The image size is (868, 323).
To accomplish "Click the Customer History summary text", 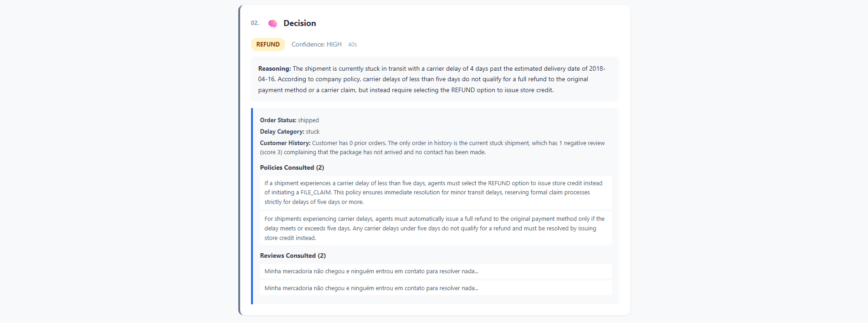I will coord(432,147).
